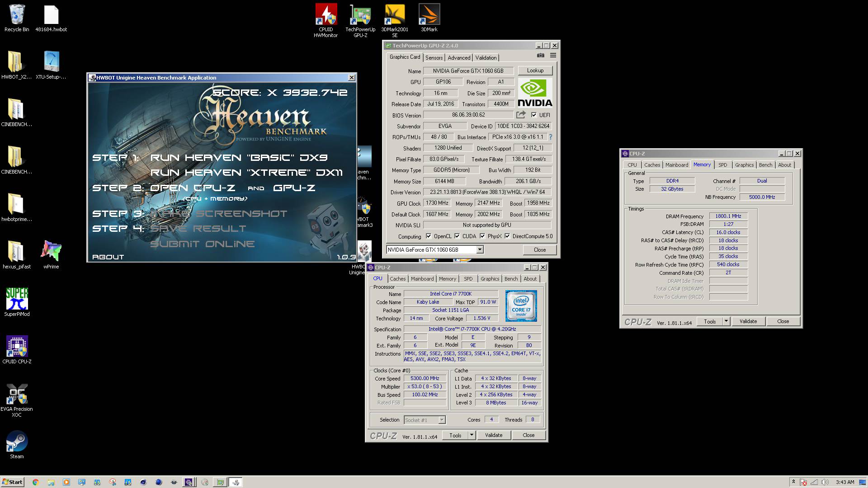
Task: Click the BIOS export share icon in GPU-Z
Action: pyautogui.click(x=521, y=115)
